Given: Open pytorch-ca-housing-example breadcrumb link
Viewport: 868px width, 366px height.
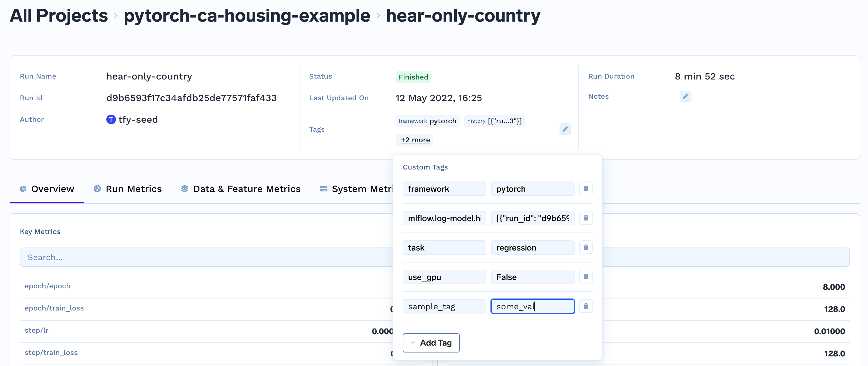Looking at the screenshot, I should coord(247,16).
